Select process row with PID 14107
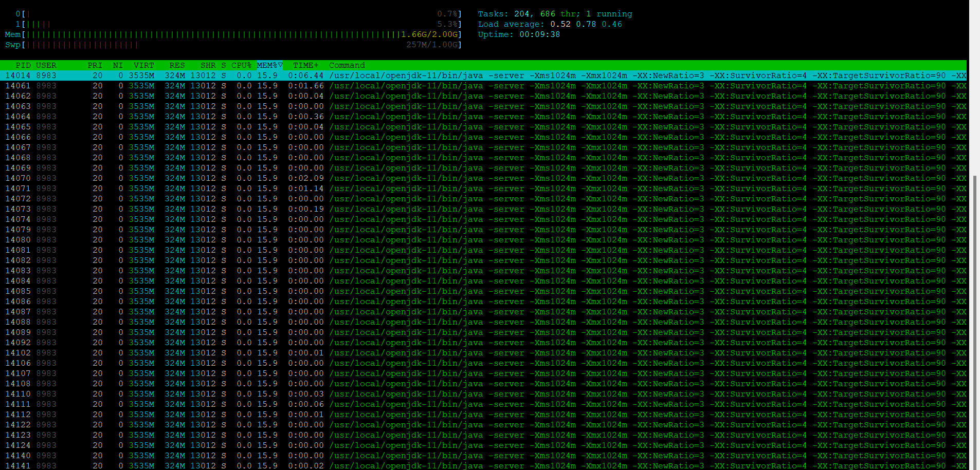 coord(483,373)
